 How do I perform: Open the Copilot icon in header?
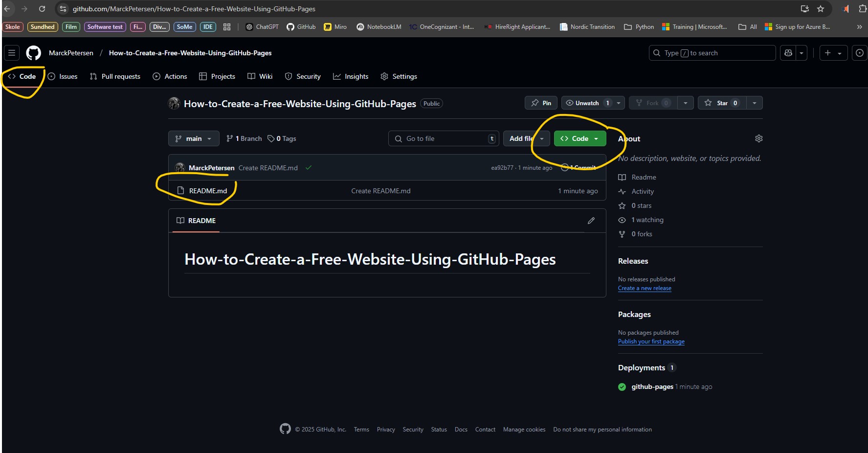coord(788,53)
